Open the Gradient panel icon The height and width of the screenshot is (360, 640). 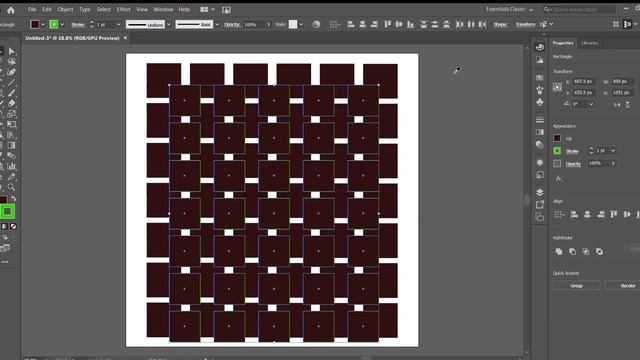(x=540, y=132)
